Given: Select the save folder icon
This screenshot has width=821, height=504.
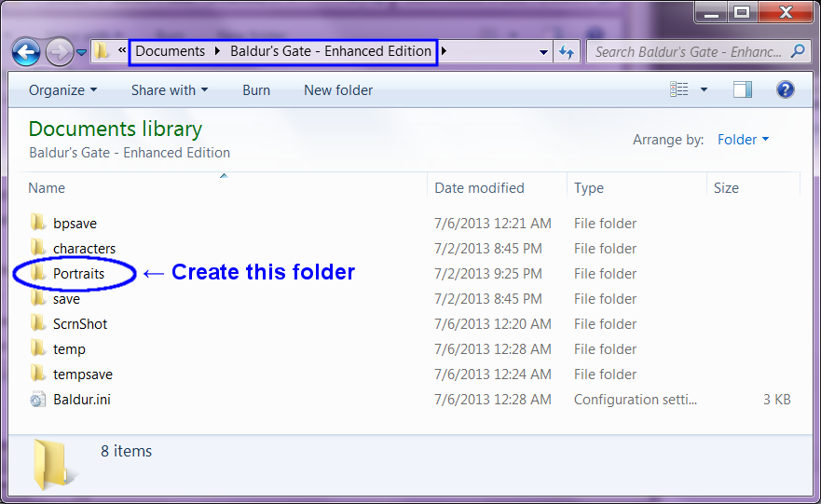Looking at the screenshot, I should pos(37,298).
